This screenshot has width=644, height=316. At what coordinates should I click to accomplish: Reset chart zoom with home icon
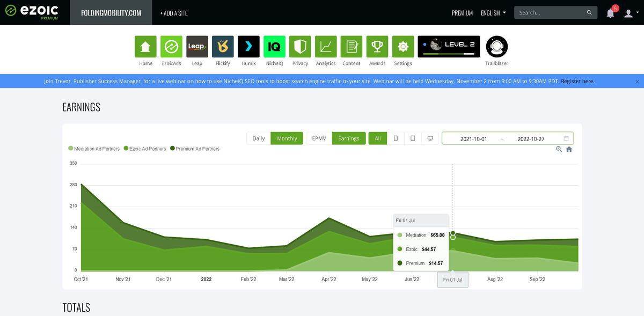569,149
